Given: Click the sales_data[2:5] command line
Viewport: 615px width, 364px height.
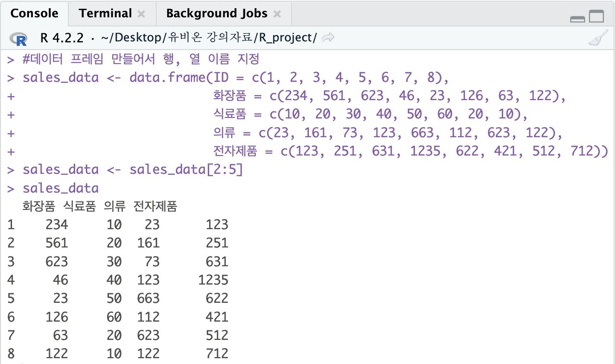Looking at the screenshot, I should coord(133,169).
